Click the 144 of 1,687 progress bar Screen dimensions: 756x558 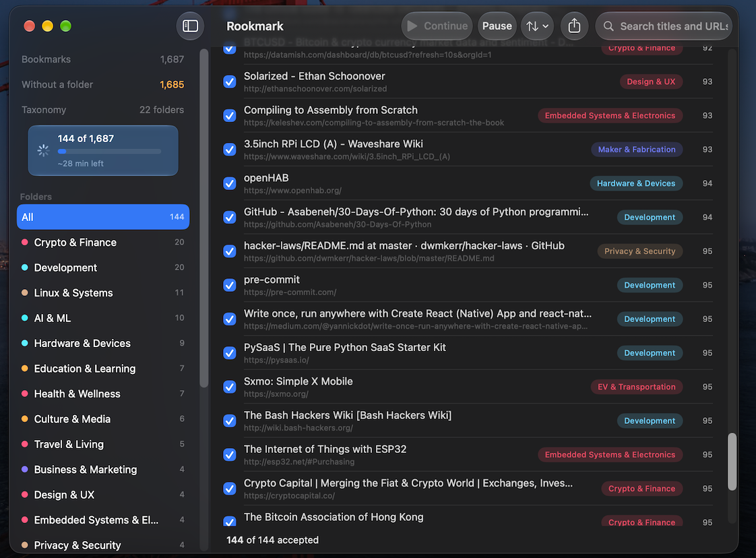pyautogui.click(x=109, y=152)
